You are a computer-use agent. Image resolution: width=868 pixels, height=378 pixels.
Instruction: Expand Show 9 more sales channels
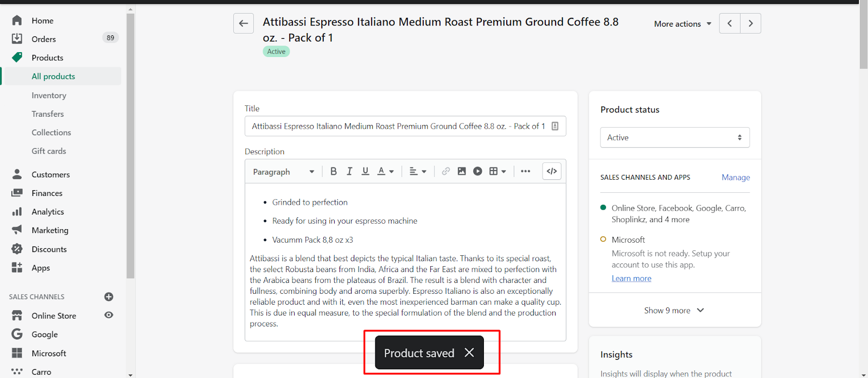tap(674, 310)
